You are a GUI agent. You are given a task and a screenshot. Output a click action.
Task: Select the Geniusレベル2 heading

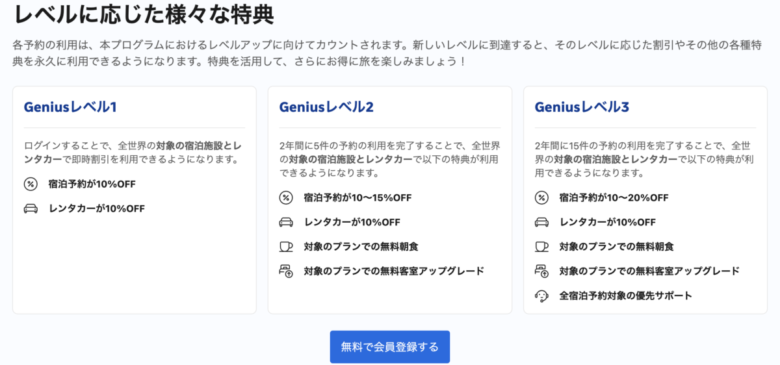pyautogui.click(x=326, y=107)
